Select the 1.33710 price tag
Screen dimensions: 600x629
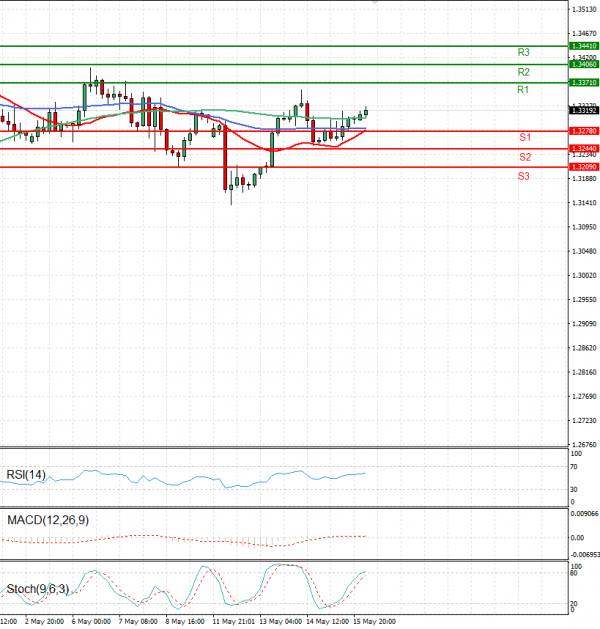(x=584, y=83)
